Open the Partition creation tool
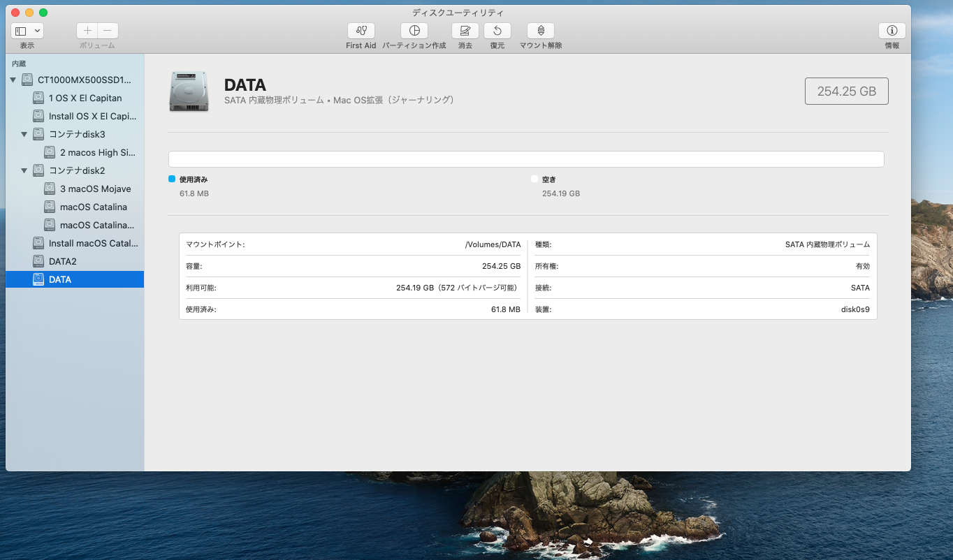The width and height of the screenshot is (953, 560). 414,31
